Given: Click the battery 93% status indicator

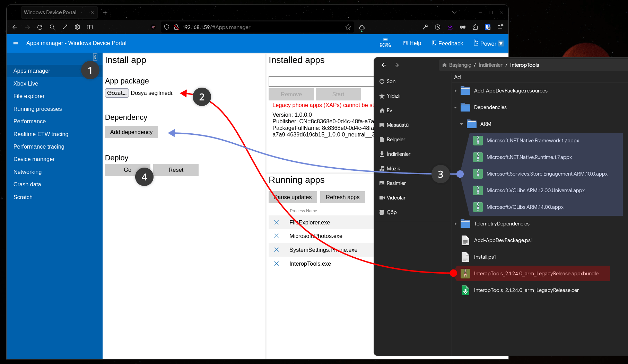Looking at the screenshot, I should coord(385,43).
